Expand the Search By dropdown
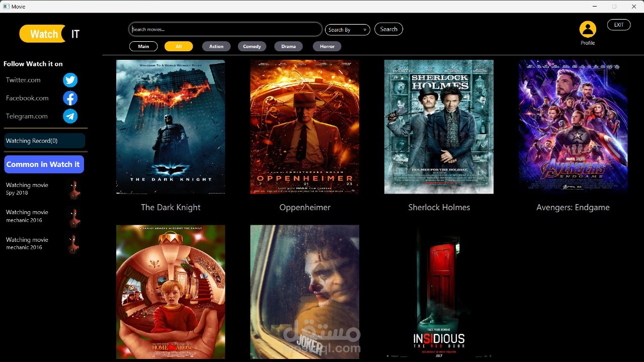 pyautogui.click(x=348, y=30)
